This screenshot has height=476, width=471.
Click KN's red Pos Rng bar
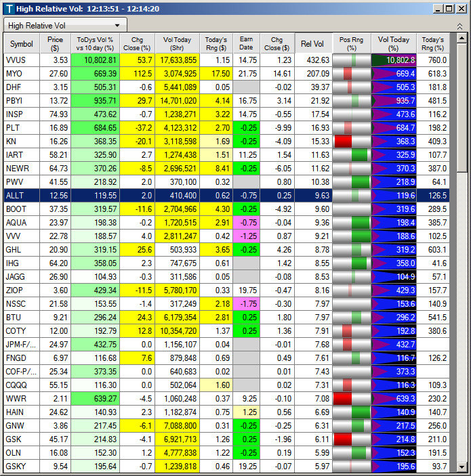[343, 141]
